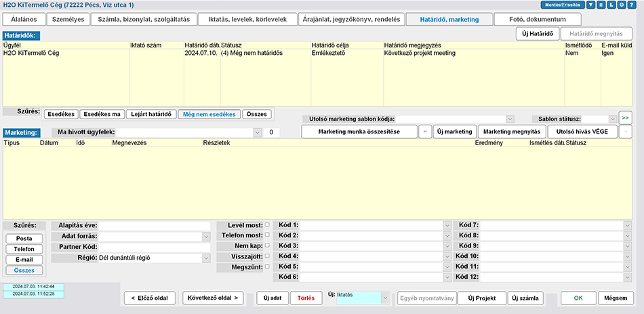Open the Személyes tab

tap(69, 19)
